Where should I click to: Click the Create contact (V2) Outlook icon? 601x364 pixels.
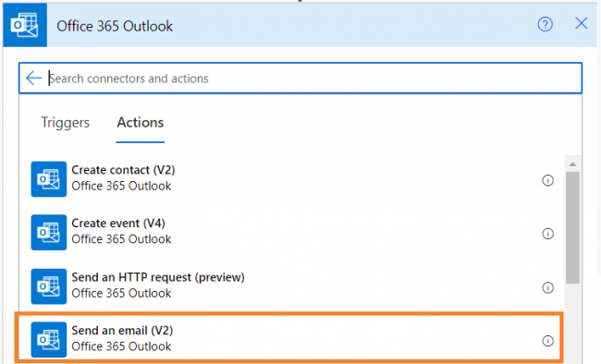coord(49,179)
